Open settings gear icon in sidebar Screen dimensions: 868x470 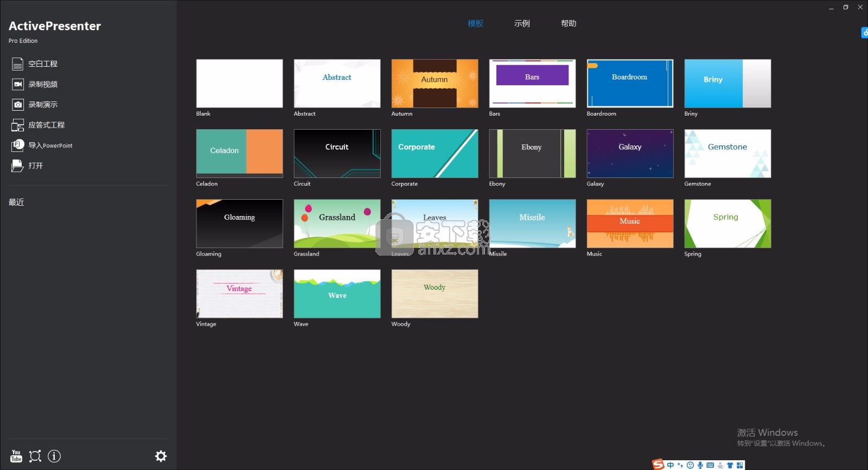pyautogui.click(x=161, y=456)
